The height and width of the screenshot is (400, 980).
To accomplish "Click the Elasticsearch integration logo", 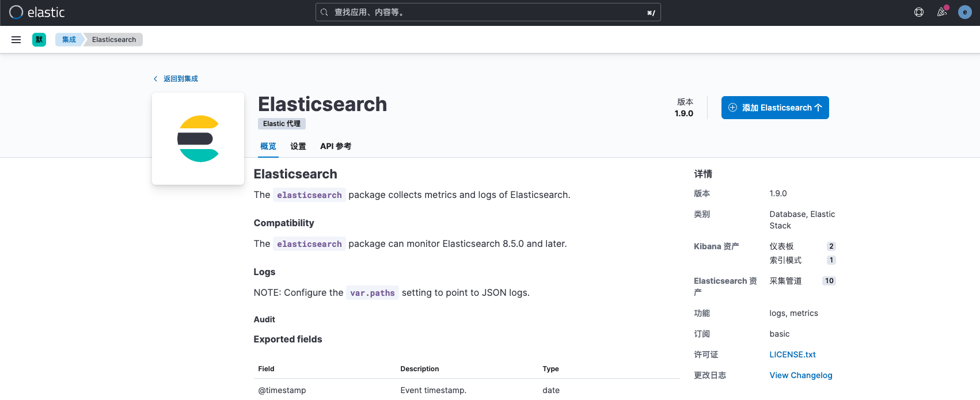I will [198, 139].
